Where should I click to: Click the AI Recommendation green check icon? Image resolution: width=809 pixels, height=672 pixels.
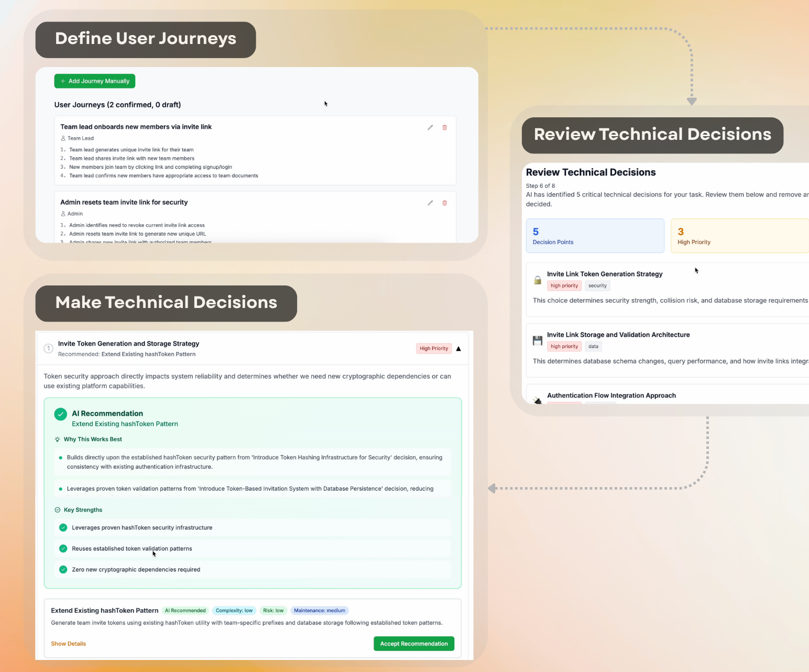click(x=61, y=414)
